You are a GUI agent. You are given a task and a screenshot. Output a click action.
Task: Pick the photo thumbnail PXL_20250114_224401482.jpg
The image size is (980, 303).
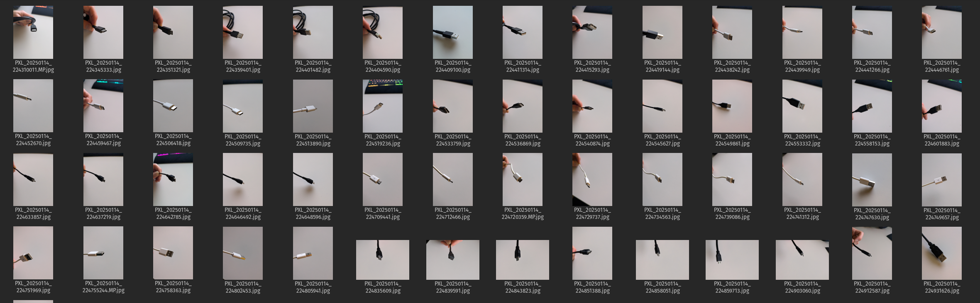pyautogui.click(x=313, y=32)
